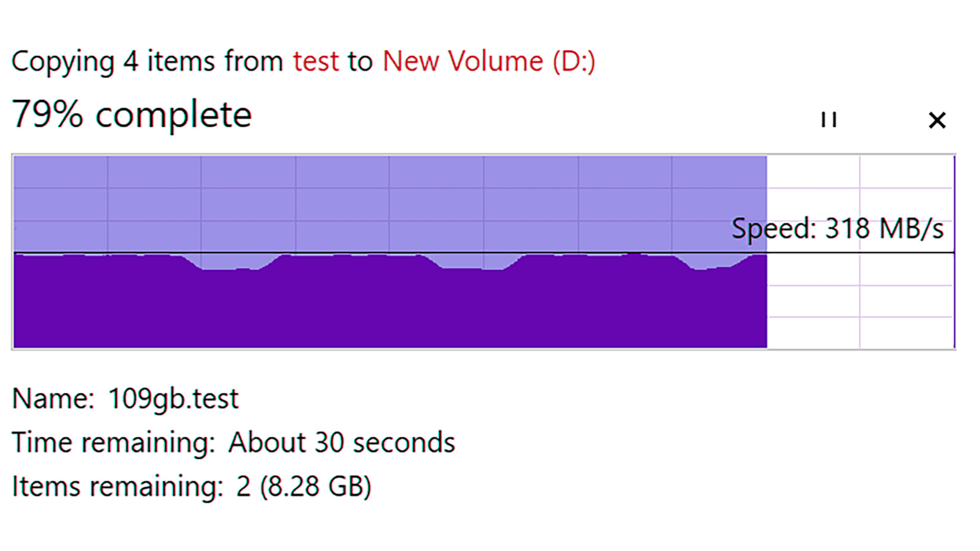Click the 'About 30 seconds' time estimate

pyautogui.click(x=341, y=442)
